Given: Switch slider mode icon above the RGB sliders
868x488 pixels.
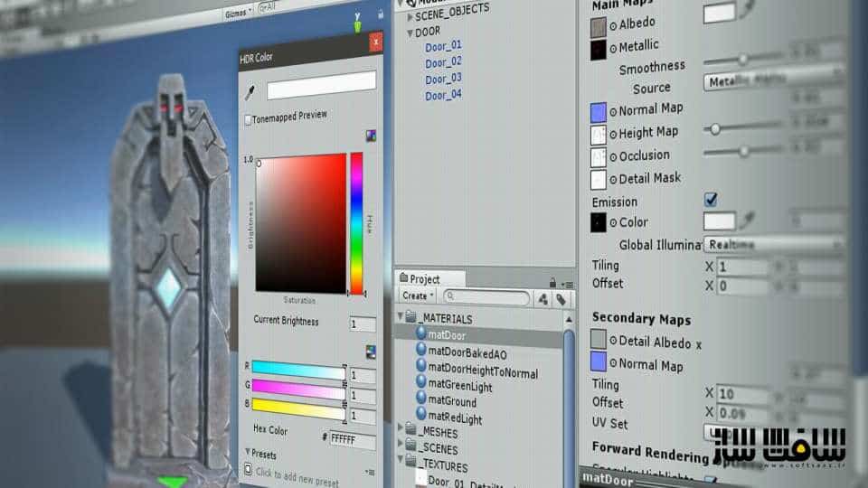Looking at the screenshot, I should (371, 352).
